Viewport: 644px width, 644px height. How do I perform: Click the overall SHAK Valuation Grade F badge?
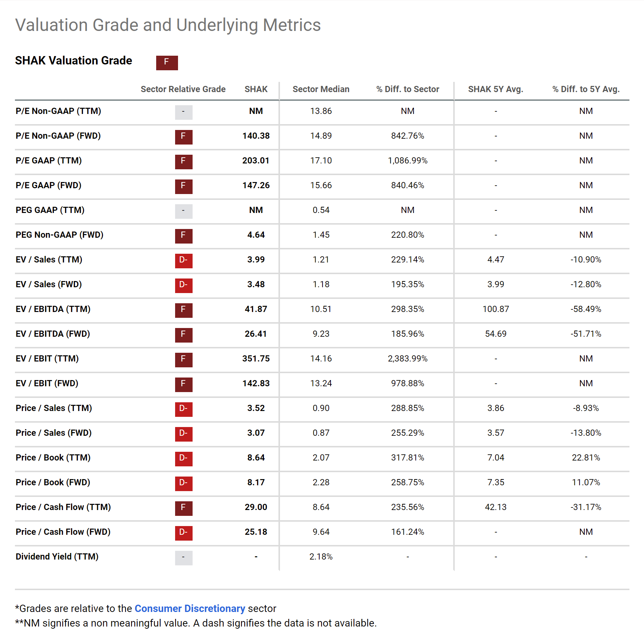[167, 63]
